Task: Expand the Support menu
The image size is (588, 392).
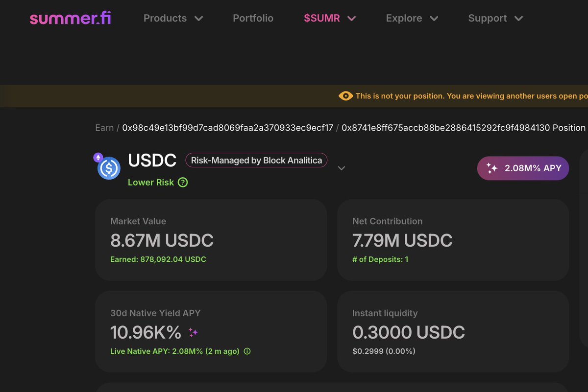Action: pyautogui.click(x=495, y=19)
